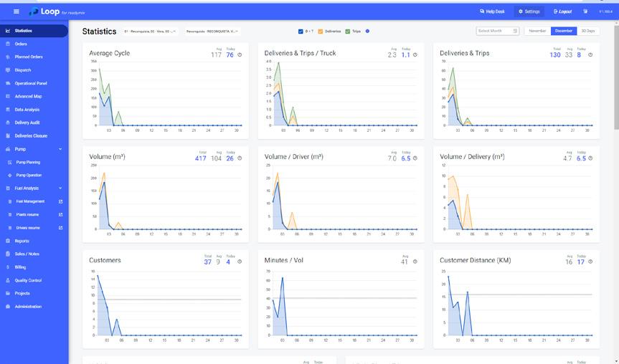619x364 pixels.
Task: Click the Loop logo icon
Action: [34, 12]
